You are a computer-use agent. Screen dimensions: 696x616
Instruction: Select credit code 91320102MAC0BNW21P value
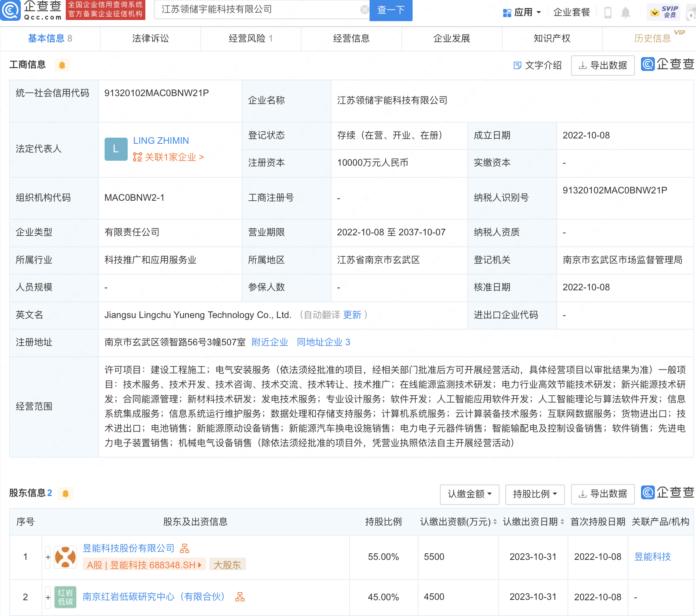pyautogui.click(x=157, y=93)
